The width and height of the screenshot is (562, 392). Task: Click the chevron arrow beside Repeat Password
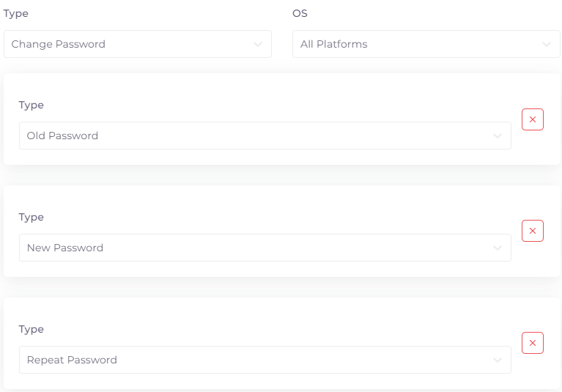click(x=498, y=360)
